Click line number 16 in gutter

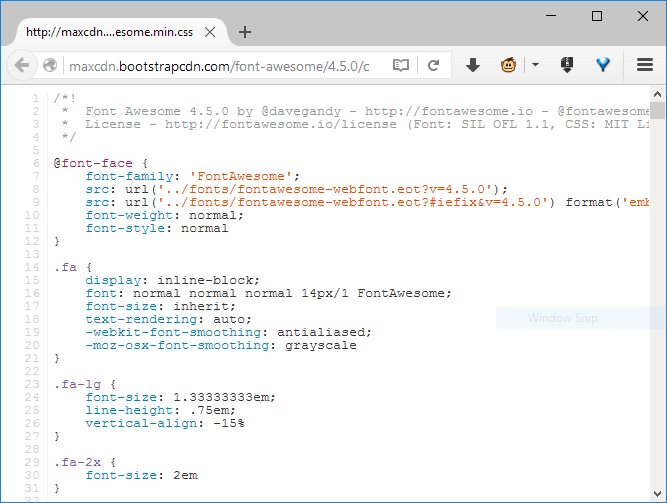(x=32, y=294)
